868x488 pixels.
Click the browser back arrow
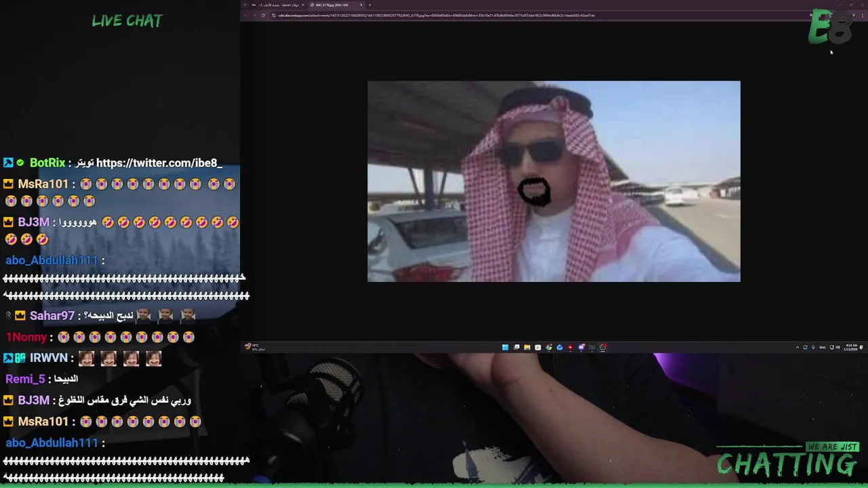pos(245,15)
